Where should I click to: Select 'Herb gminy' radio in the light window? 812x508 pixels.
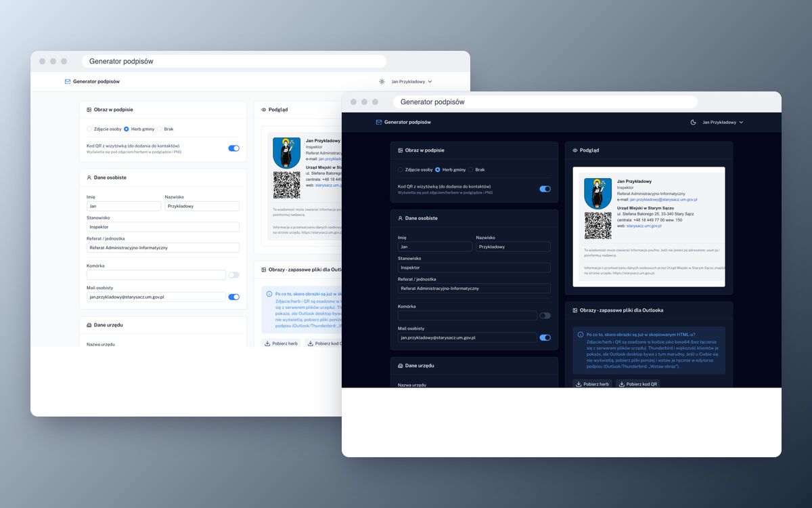pyautogui.click(x=126, y=129)
